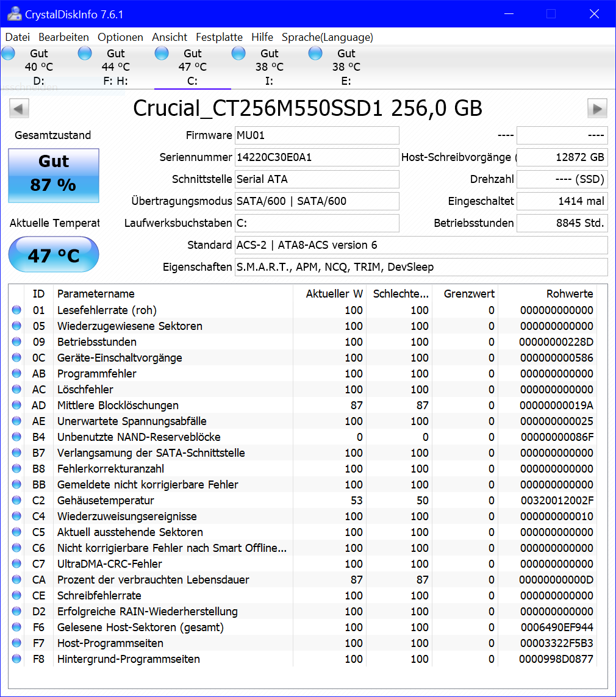Open the Datei menu

click(18, 37)
